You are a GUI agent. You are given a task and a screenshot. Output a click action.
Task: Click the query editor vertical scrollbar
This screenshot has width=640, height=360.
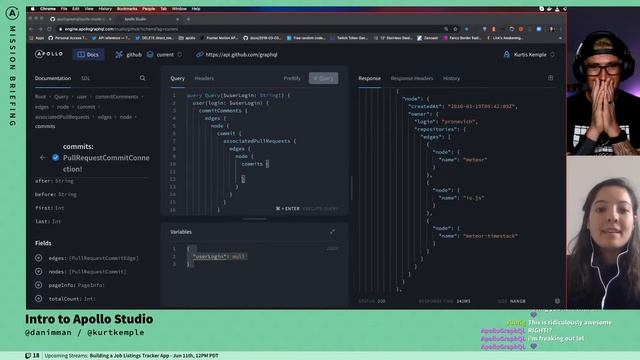click(x=351, y=188)
